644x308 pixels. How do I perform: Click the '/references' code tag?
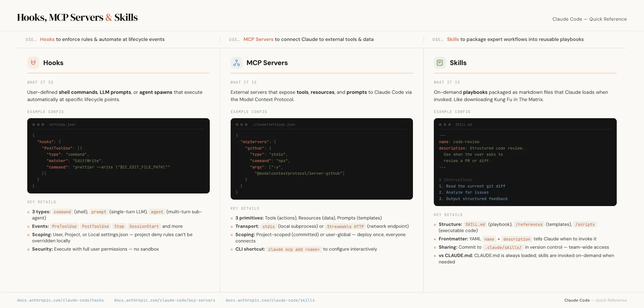529,225
